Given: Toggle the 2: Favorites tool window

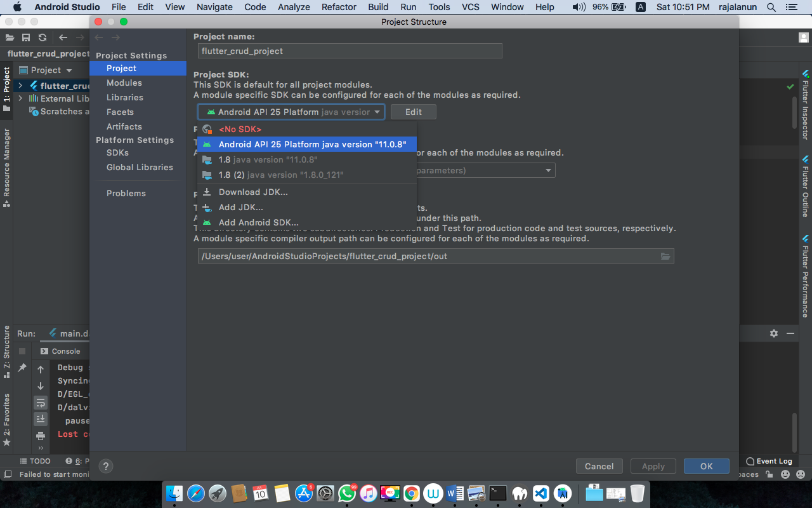Looking at the screenshot, I should (7, 419).
